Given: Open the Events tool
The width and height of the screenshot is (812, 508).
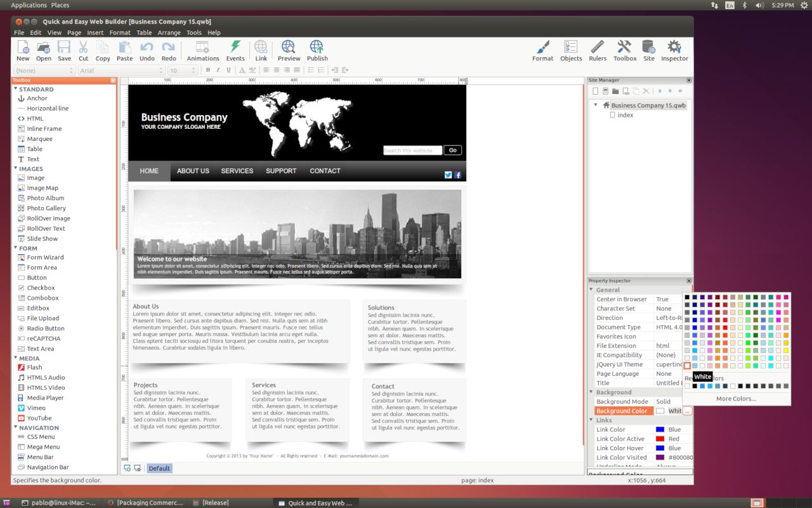Looking at the screenshot, I should (235, 50).
